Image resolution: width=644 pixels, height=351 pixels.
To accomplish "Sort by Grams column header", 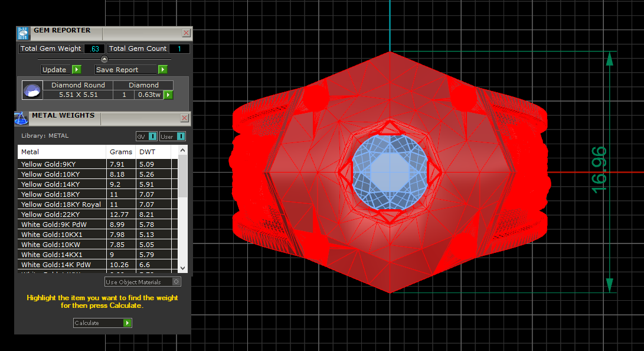I will (x=121, y=152).
